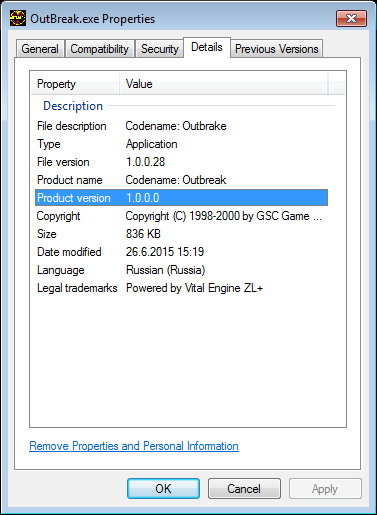Click the Property column header
This screenshot has width=377, height=515.
75,84
